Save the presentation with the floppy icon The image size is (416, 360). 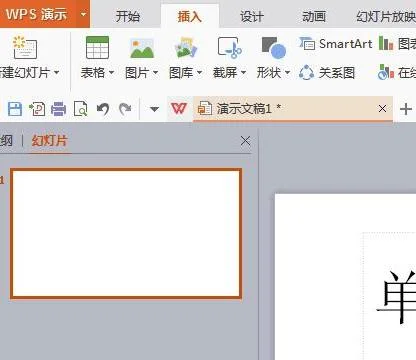(15, 109)
